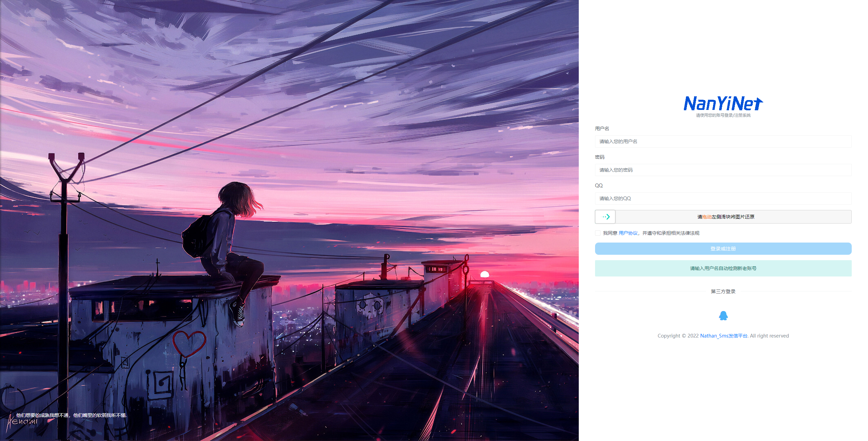Click into the password input field
The height and width of the screenshot is (441, 868).
click(x=723, y=170)
